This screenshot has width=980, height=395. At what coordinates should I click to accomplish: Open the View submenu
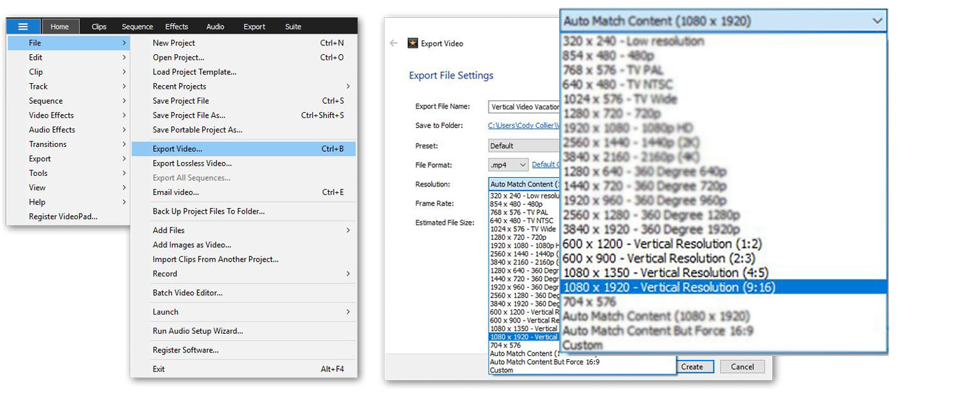tap(69, 187)
